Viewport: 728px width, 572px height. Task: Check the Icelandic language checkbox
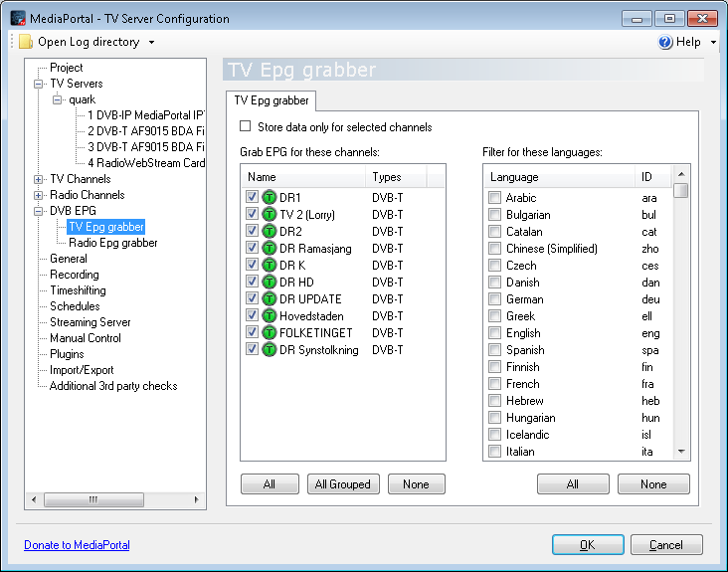point(495,435)
